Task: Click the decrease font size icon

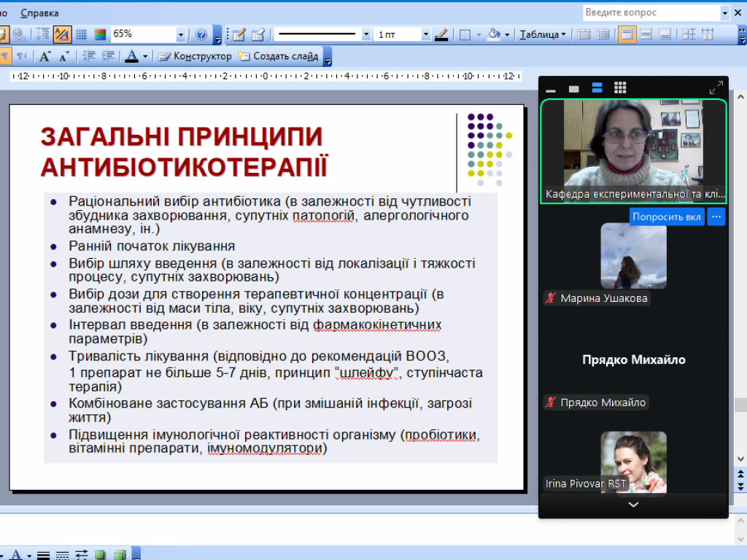Action: pos(64,56)
